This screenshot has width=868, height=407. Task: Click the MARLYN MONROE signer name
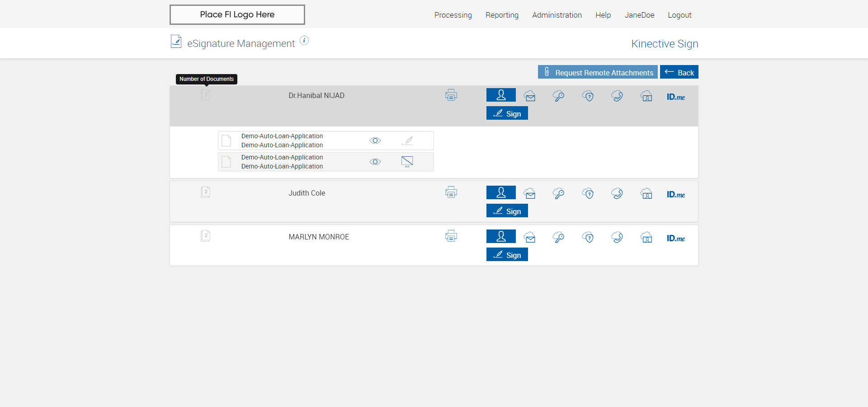(x=319, y=237)
